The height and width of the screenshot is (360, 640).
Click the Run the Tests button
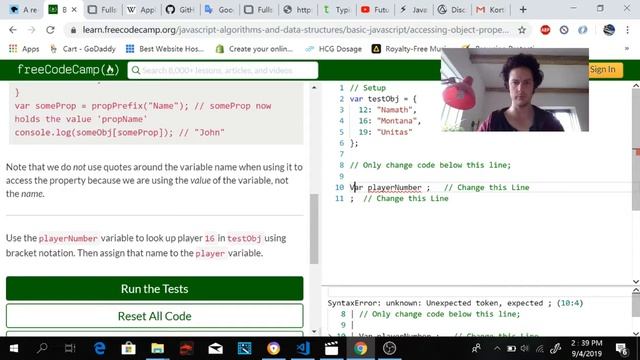[155, 289]
